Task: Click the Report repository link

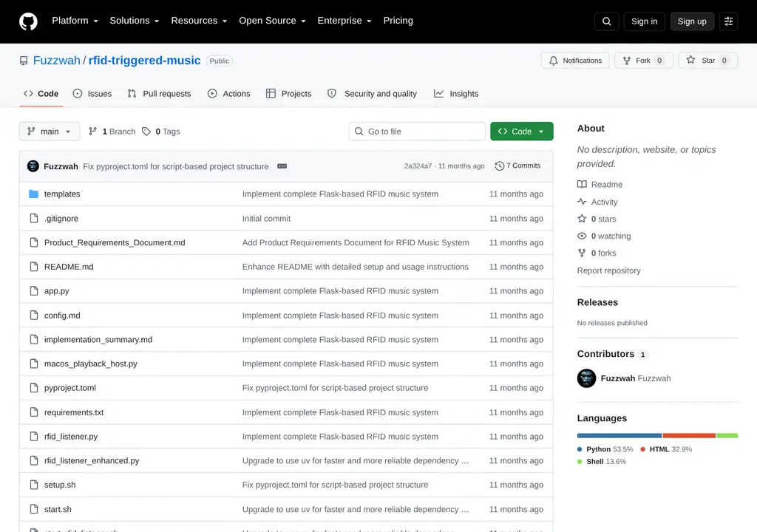Action: coord(608,270)
